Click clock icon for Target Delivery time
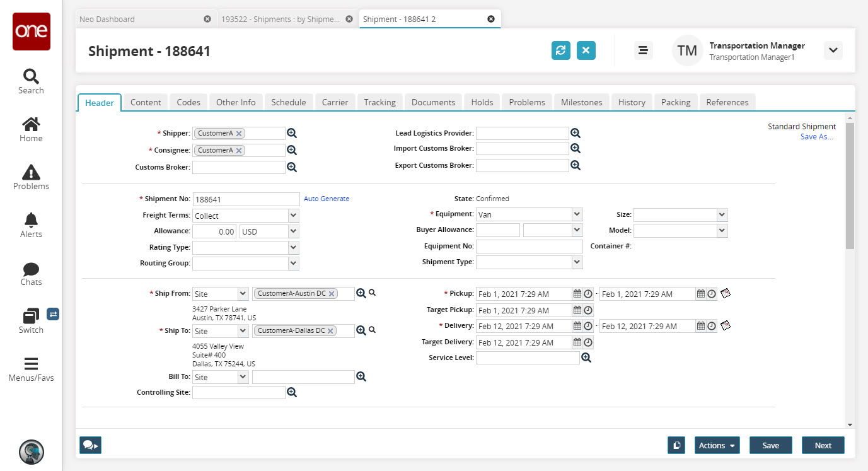The width and height of the screenshot is (868, 471). click(588, 342)
